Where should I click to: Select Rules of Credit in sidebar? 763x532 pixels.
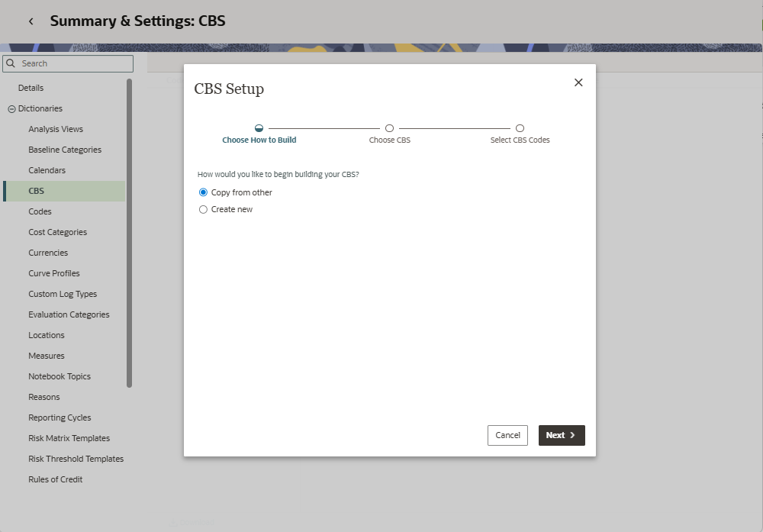(x=56, y=479)
